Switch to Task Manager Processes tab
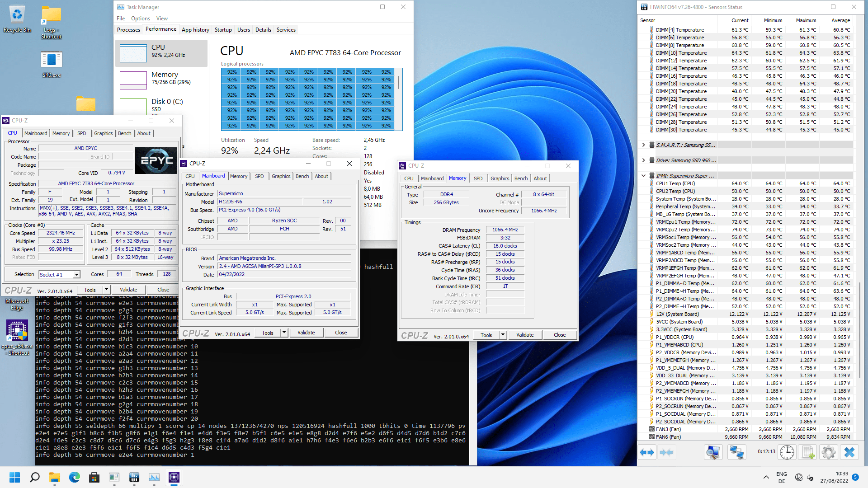Viewport: 868px width, 488px height. 128,30
